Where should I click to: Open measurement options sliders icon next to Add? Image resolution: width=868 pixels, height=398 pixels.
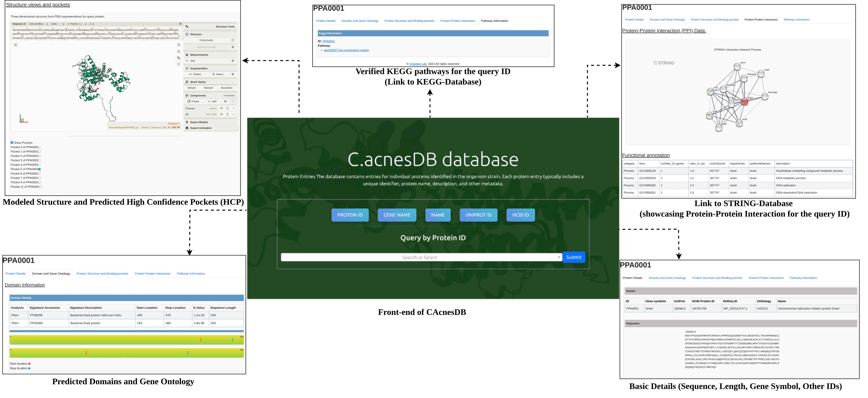click(233, 61)
